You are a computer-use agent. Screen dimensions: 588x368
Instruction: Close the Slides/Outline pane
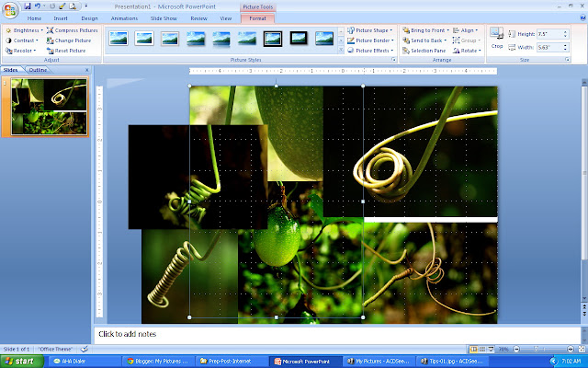point(87,70)
